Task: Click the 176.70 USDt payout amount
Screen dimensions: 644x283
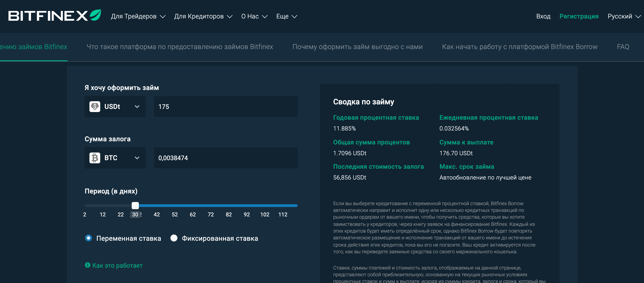Action: click(456, 153)
